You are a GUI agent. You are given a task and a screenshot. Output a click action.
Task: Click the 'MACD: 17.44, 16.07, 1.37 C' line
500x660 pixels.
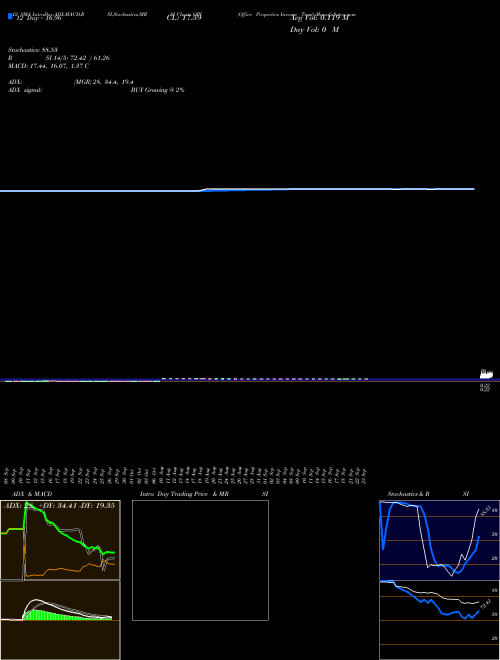coord(48,66)
